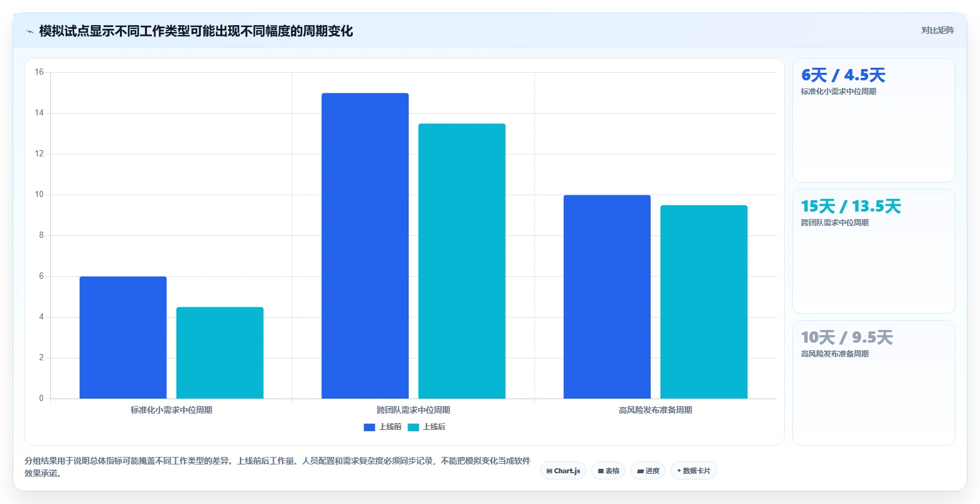Click the 对比矩阵 label in the header
980x504 pixels.
[x=937, y=31]
